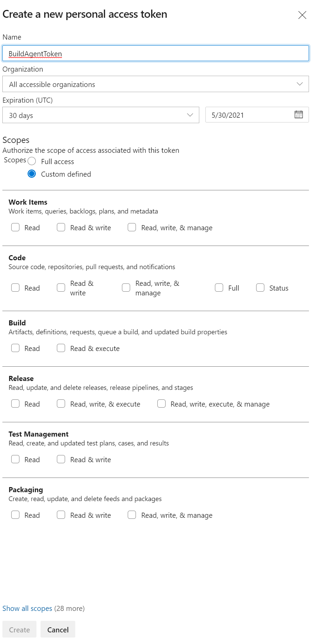Open the expiration date calendar picker
Viewport: 311px width, 644px height.
pyautogui.click(x=298, y=115)
